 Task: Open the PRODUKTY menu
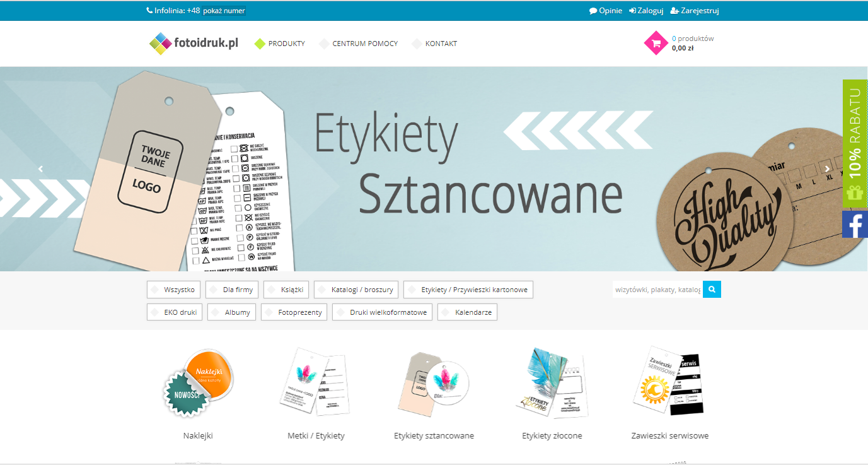[x=280, y=44]
